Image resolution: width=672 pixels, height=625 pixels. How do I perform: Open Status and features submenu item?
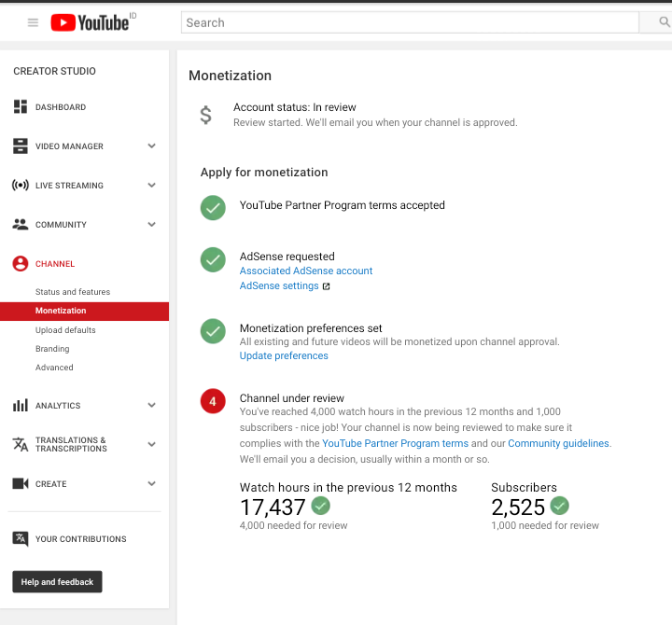click(x=73, y=292)
